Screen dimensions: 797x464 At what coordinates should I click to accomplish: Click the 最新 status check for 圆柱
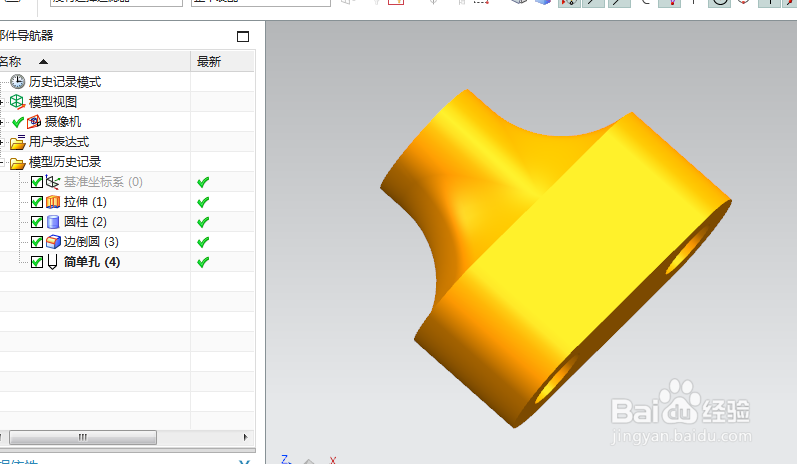(x=203, y=222)
